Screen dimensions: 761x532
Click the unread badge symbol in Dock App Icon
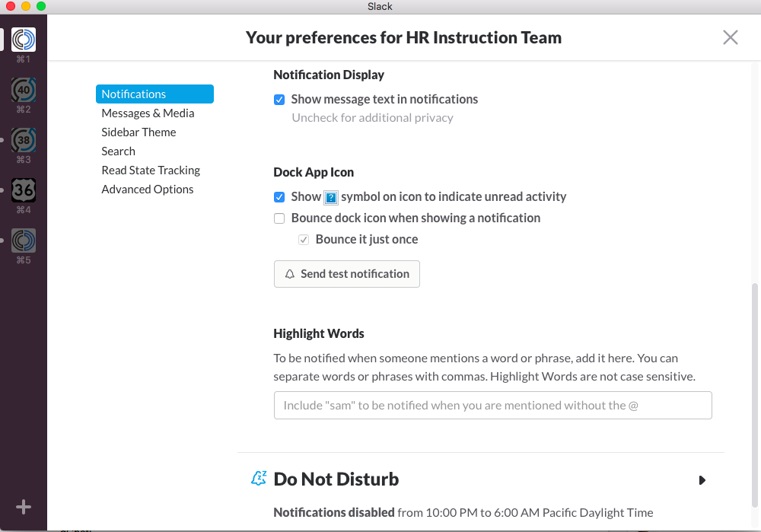[x=331, y=198]
